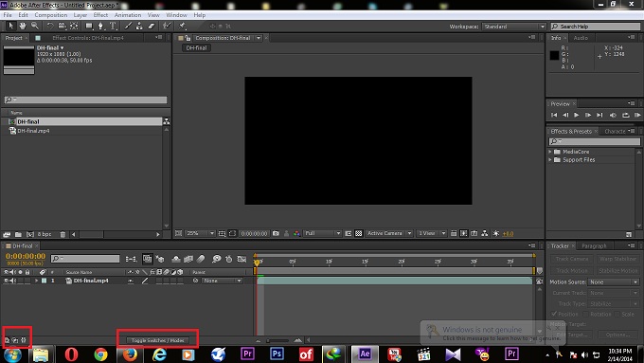Screen dimensions: 644x363
Task: Toggle the Position checkbox in Tracker panel
Action: (554, 314)
